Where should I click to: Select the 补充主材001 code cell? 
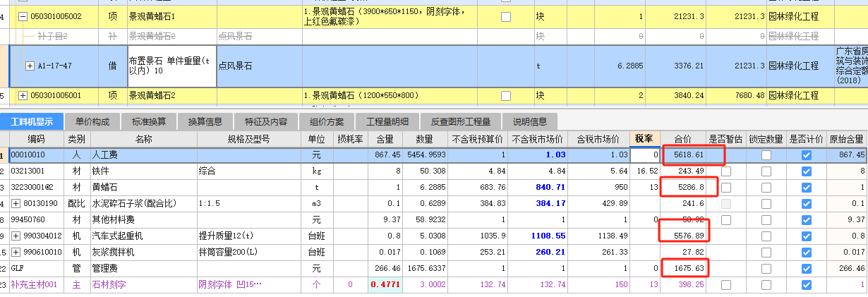point(37,284)
